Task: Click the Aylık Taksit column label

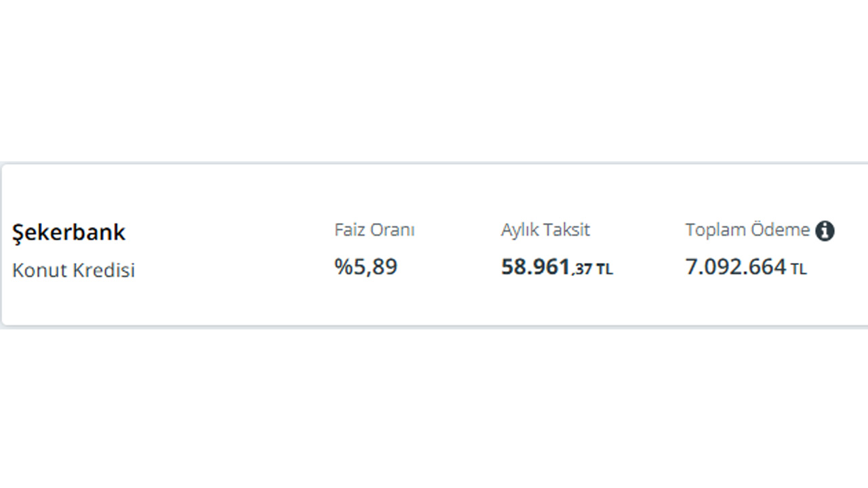Action: click(545, 230)
